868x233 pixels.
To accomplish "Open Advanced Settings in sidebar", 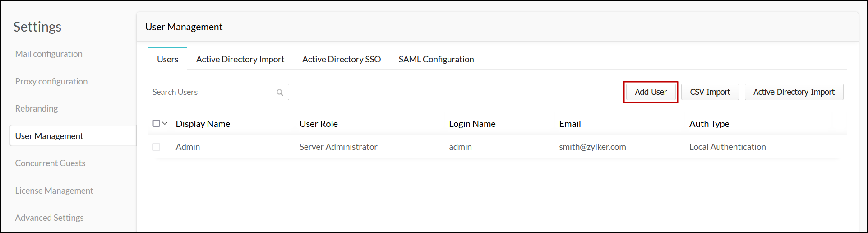I will pyautogui.click(x=49, y=218).
